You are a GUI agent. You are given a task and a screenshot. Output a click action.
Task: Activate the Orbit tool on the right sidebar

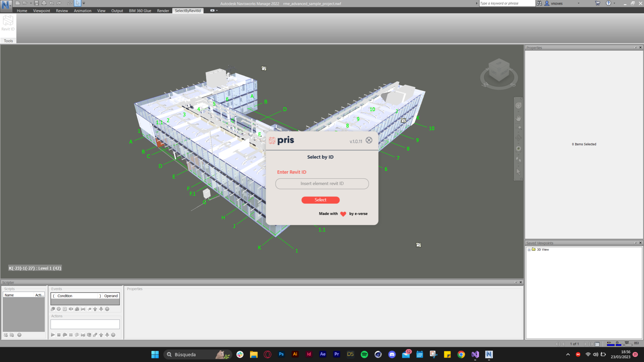(518, 137)
